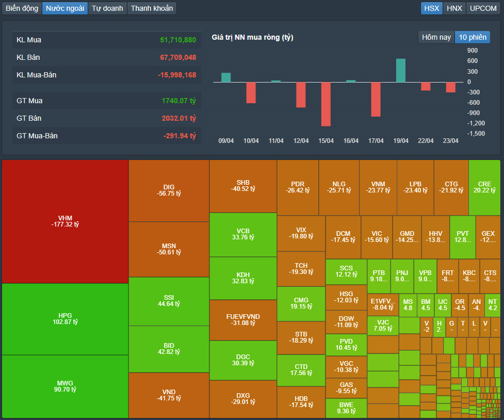This screenshot has height=420, width=504.
Task: Choose the HDB treemap cell
Action: (x=301, y=402)
